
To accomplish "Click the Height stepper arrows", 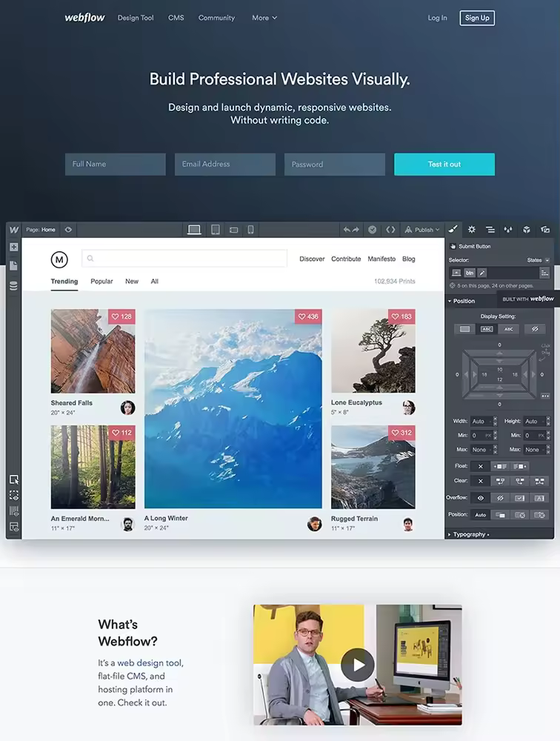I will (x=548, y=421).
